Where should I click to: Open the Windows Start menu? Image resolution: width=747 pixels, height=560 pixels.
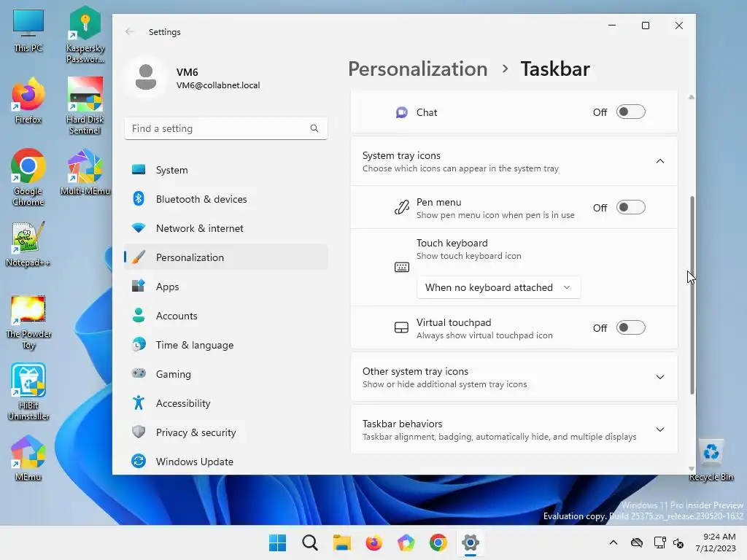[278, 542]
